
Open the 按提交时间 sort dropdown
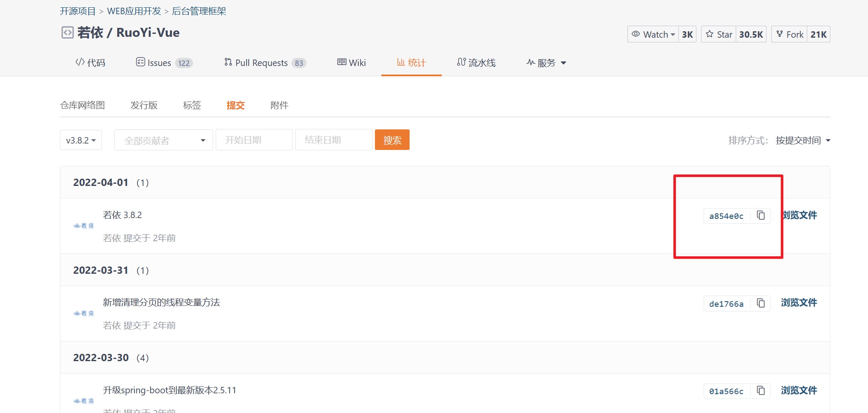coord(803,140)
